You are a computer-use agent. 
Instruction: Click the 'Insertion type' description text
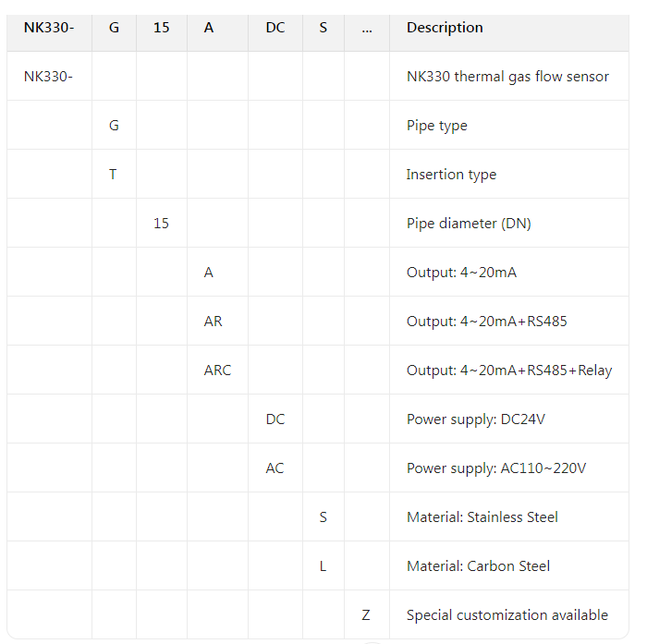pyautogui.click(x=451, y=175)
